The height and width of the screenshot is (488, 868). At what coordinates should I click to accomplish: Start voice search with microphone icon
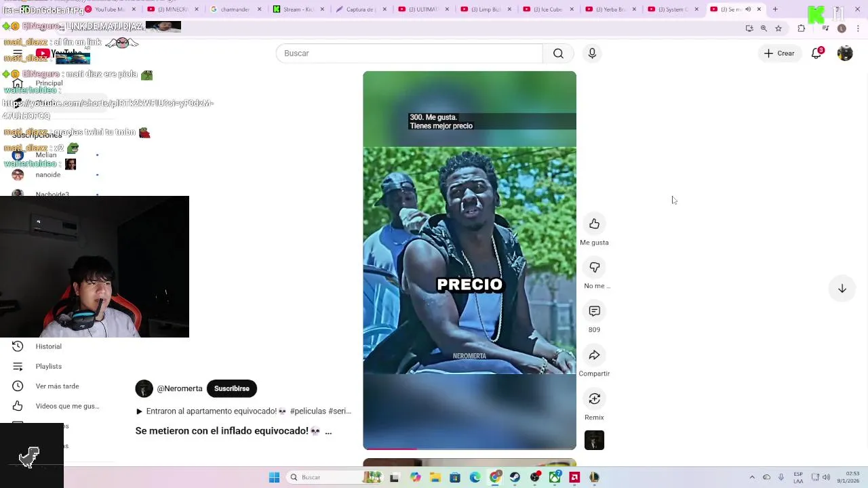click(x=592, y=54)
